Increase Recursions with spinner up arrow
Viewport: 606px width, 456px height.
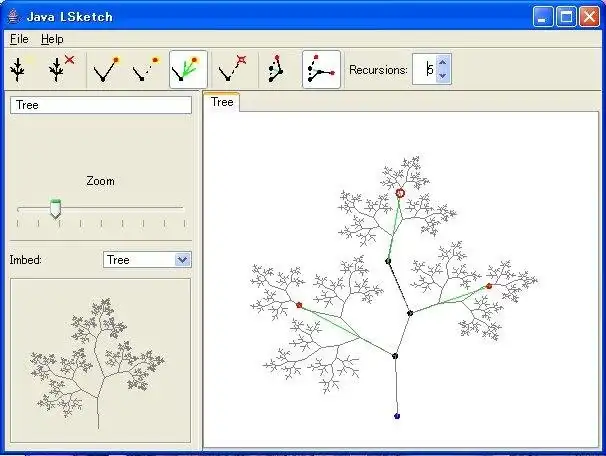pyautogui.click(x=443, y=62)
